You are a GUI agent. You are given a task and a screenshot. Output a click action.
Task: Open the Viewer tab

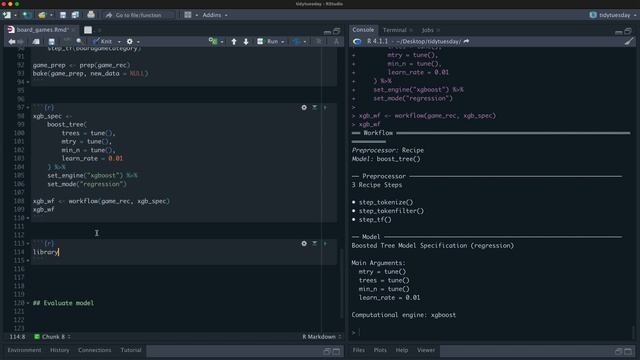coord(426,350)
